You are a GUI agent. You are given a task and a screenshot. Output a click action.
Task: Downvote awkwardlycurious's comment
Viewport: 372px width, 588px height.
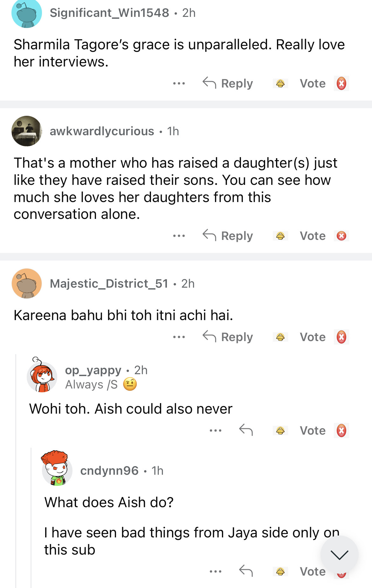(x=341, y=236)
